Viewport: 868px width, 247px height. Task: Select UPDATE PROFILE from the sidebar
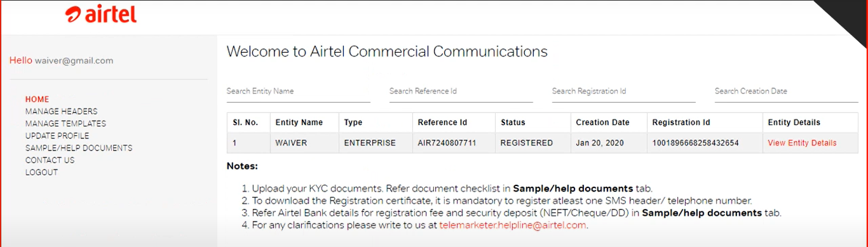pos(57,135)
